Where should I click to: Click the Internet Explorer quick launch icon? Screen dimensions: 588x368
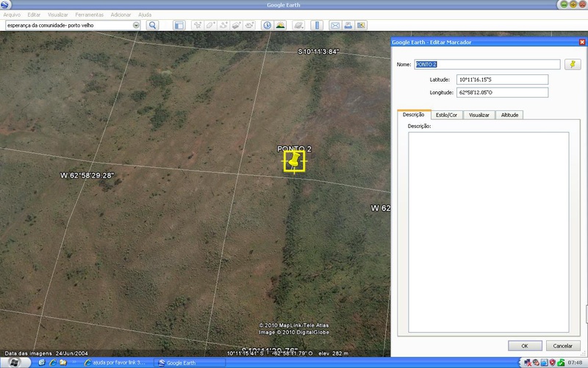click(x=53, y=362)
